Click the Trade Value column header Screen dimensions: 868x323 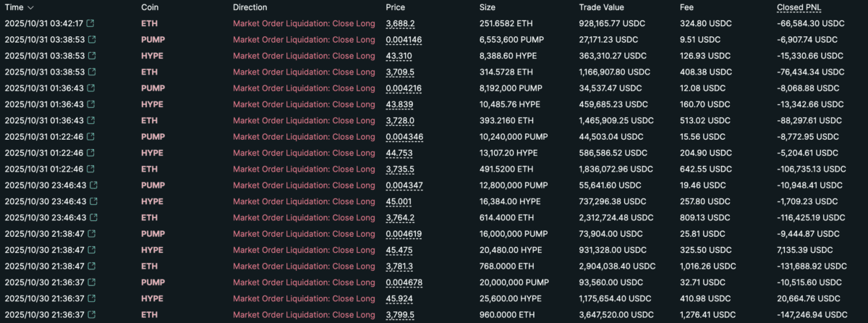tap(601, 7)
